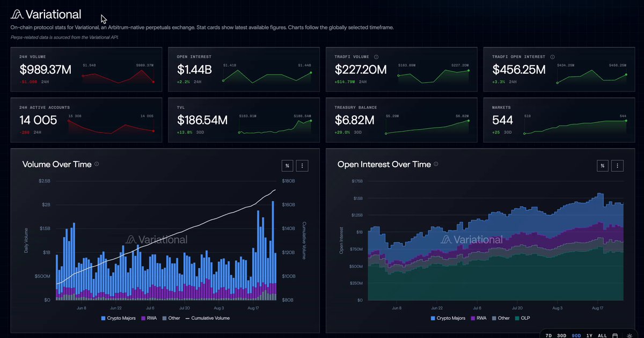
Task: Click the 24H Active Accounts 14 005 value
Action: (38, 121)
